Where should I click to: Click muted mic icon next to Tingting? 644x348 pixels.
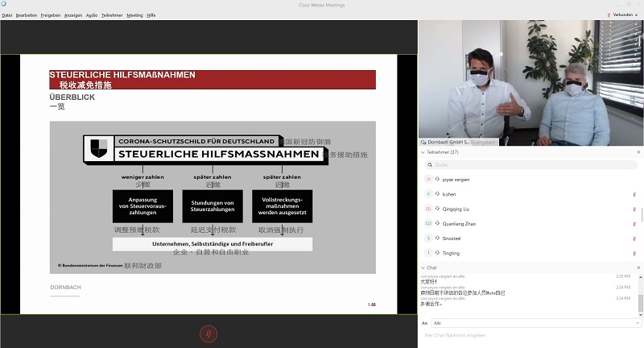pyautogui.click(x=634, y=253)
